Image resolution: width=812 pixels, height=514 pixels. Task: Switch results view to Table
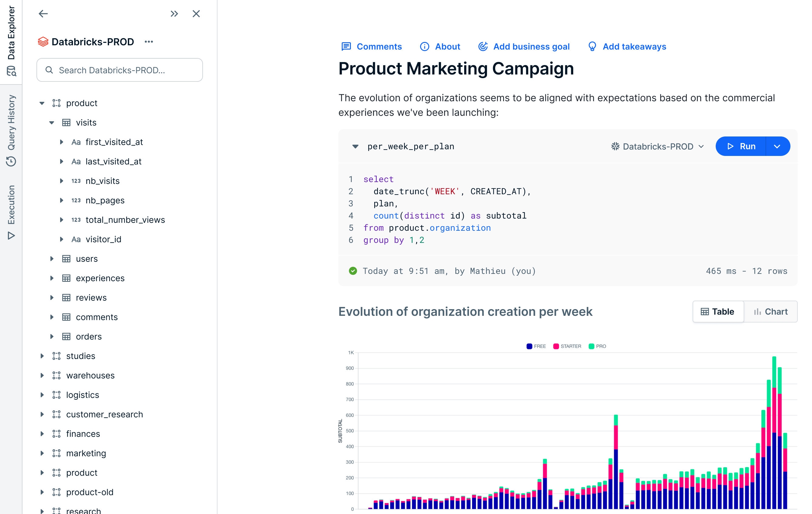point(718,311)
